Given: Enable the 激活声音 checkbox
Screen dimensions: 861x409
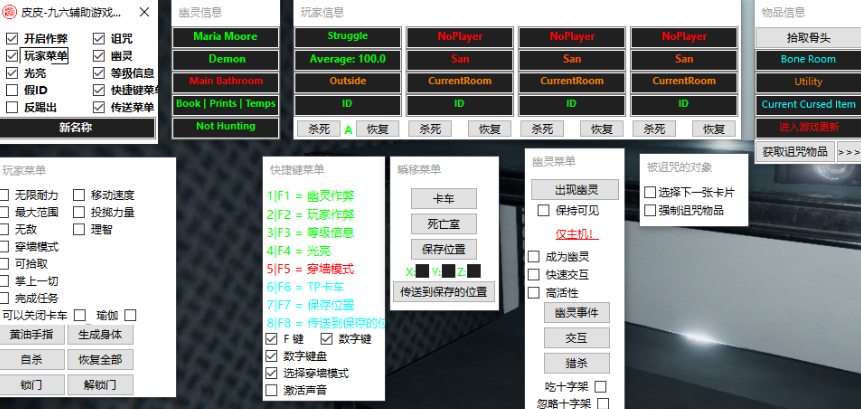Looking at the screenshot, I should [x=272, y=390].
